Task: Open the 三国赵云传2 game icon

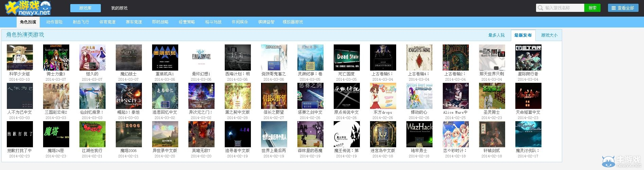Action: tap(56, 96)
